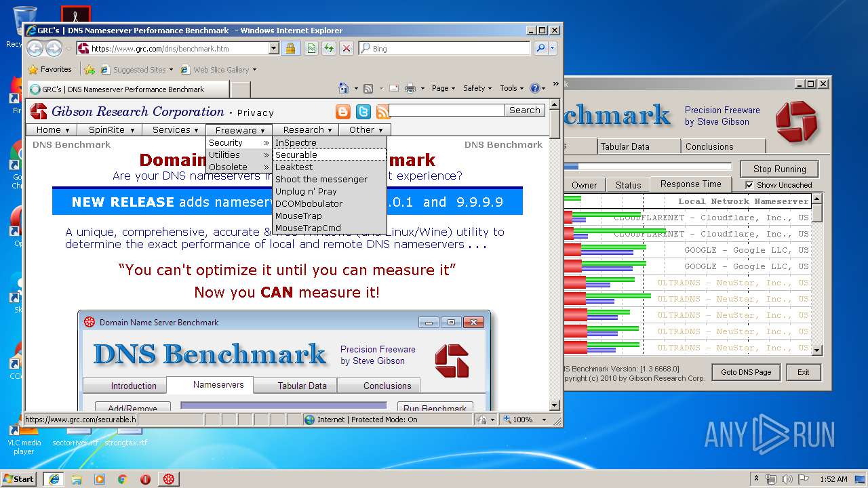Click in the GRC site search field
The height and width of the screenshot is (488, 868).
[447, 110]
